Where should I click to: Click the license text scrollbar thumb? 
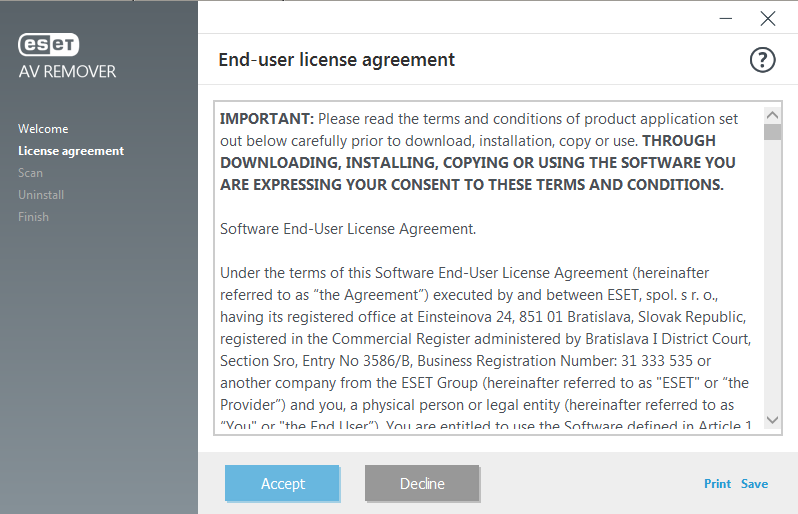tap(772, 132)
